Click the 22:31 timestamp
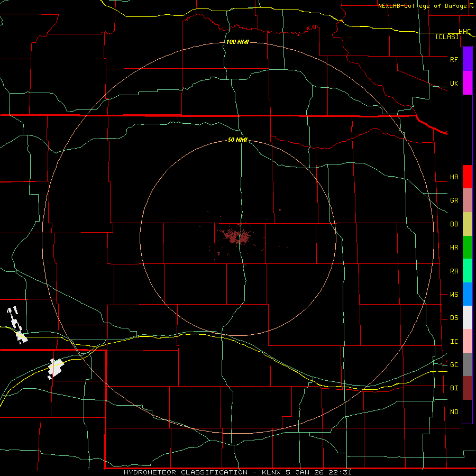 (x=339, y=472)
